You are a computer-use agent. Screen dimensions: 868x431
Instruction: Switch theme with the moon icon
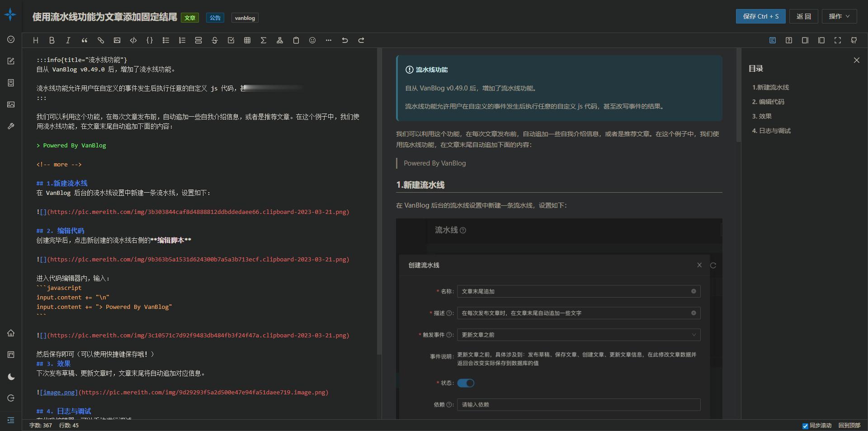11,377
